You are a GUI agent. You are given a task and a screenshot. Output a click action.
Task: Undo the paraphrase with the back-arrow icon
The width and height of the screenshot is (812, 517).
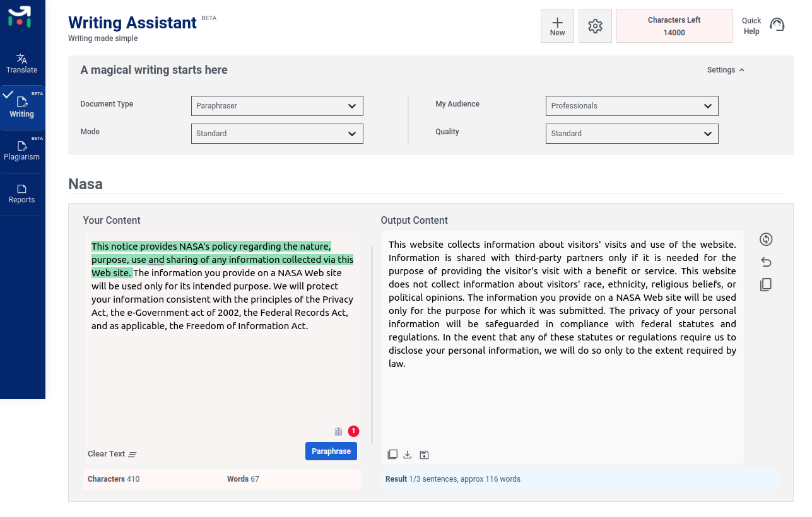tap(765, 262)
